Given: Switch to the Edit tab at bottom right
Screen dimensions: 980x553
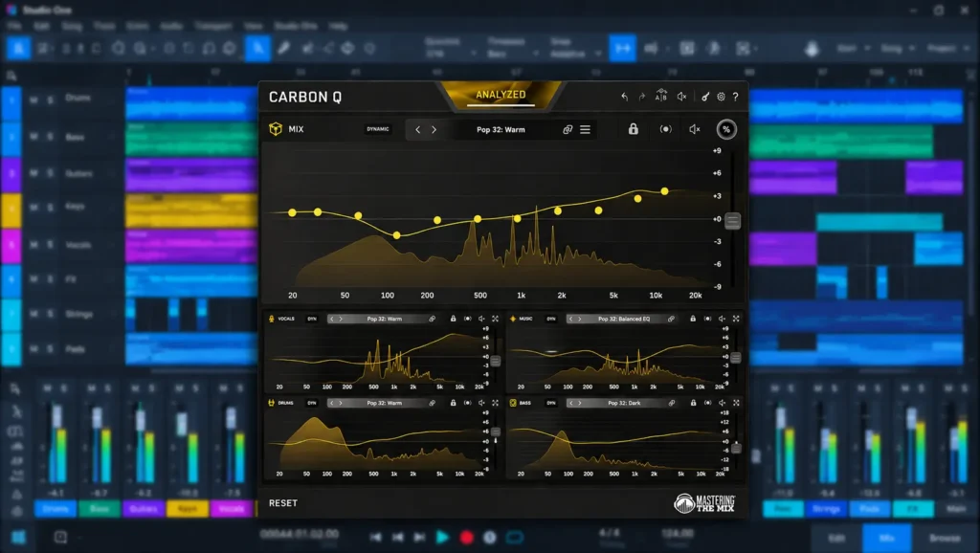Looking at the screenshot, I should (x=836, y=538).
